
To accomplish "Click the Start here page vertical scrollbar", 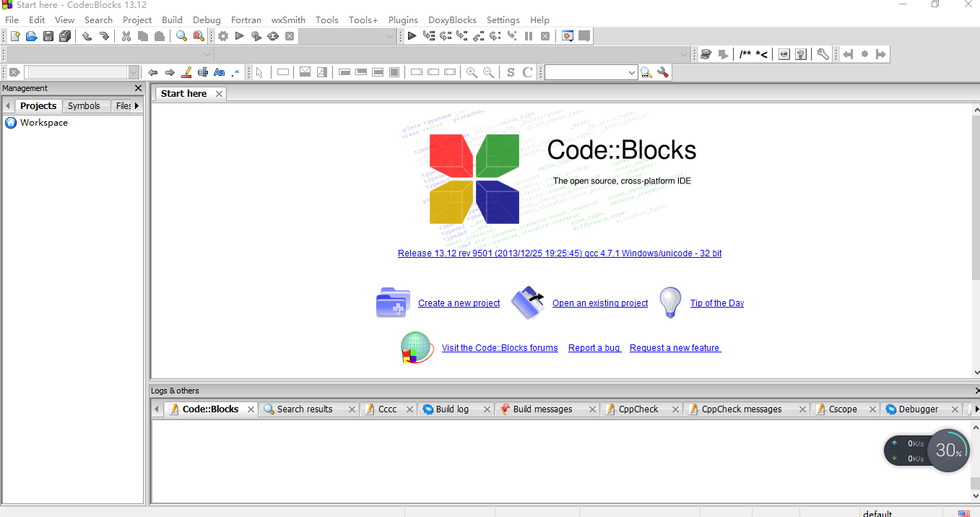I will [x=976, y=240].
